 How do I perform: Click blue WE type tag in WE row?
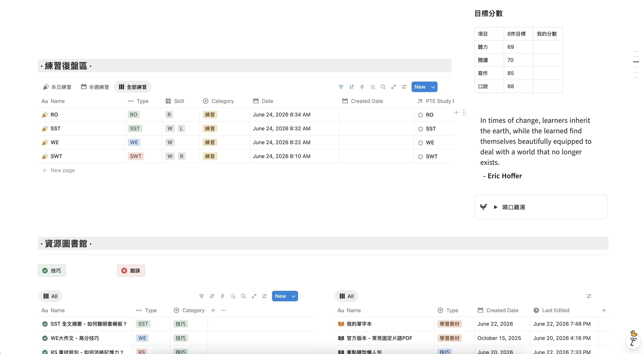coord(134,142)
